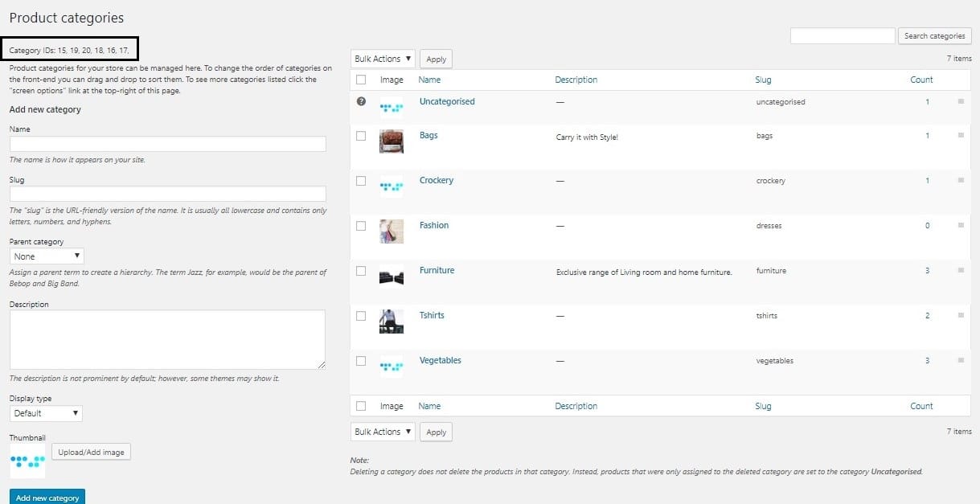Image resolution: width=980 pixels, height=504 pixels.
Task: Open the Display type dropdown
Action: click(x=46, y=413)
